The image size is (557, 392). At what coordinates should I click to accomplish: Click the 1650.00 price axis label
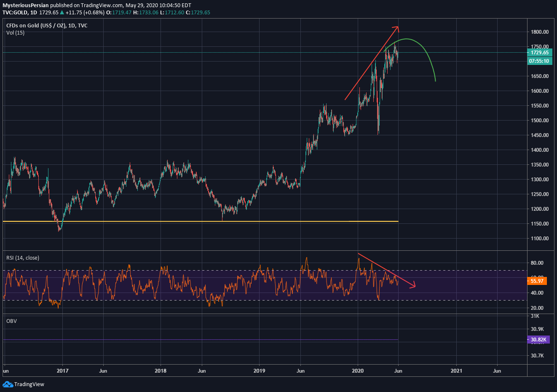tap(540, 76)
